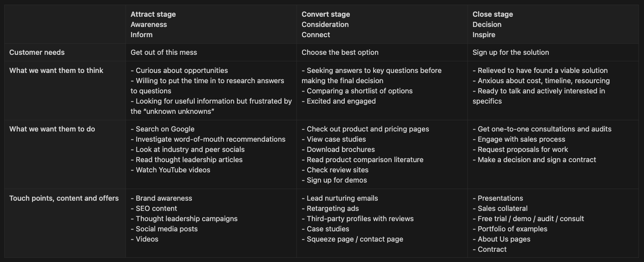Select the "Sign up for the solution" cell

tap(511, 52)
